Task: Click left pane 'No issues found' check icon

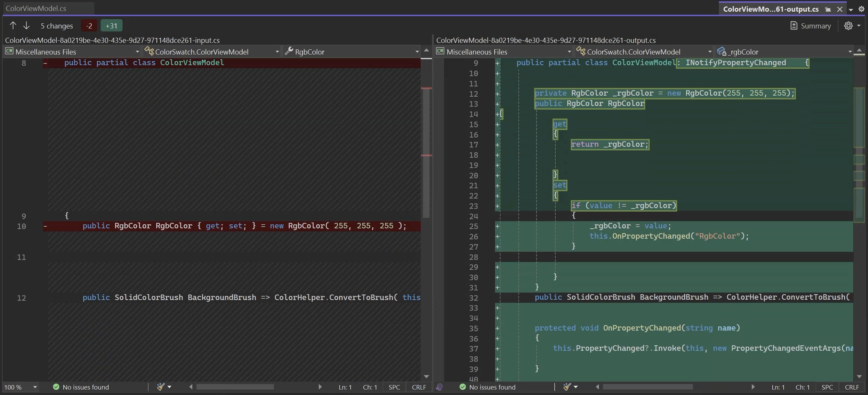Action: 56,387
